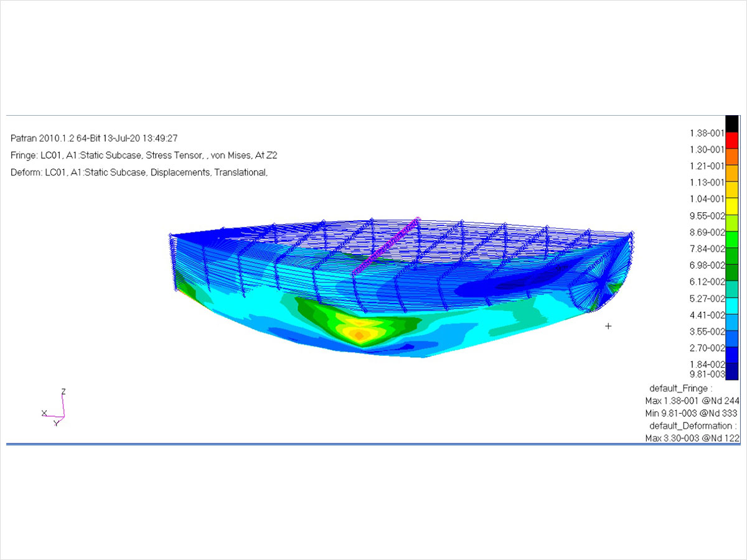Screen dimensions: 747x560
Task: Click the Min 9.81-003 @Nd 333 text
Action: [x=692, y=413]
